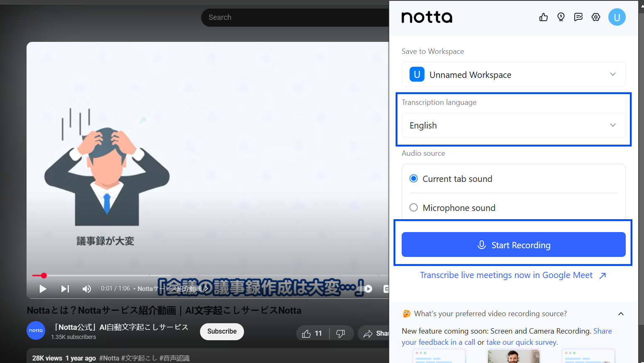The width and height of the screenshot is (644, 363).
Task: Click the 1.35K subscribers text
Action: pos(73,337)
